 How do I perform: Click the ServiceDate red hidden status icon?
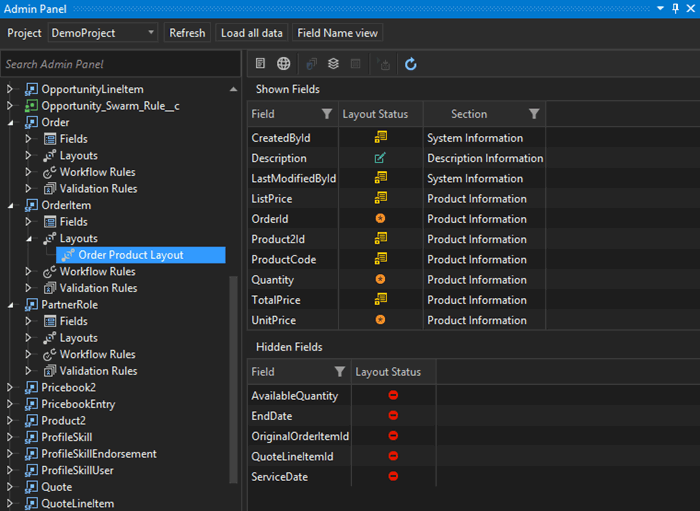click(x=393, y=476)
